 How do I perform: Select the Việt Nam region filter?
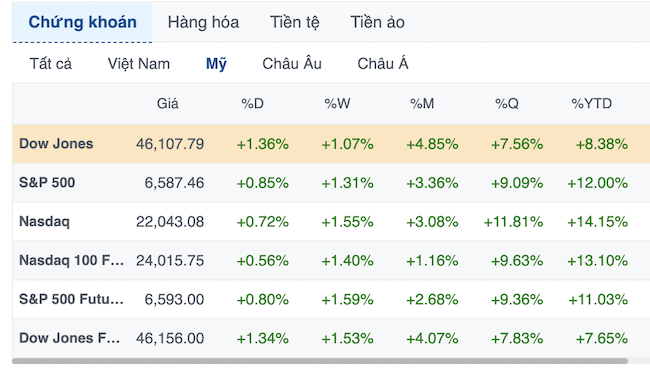coord(138,63)
